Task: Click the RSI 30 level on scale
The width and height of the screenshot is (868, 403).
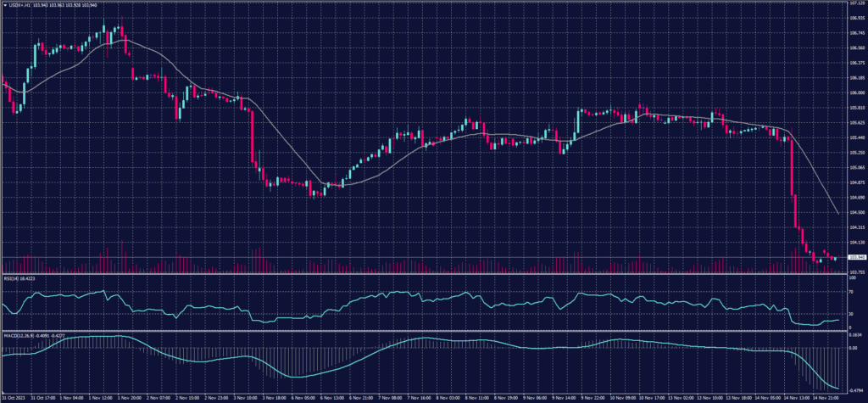Action: pos(851,313)
